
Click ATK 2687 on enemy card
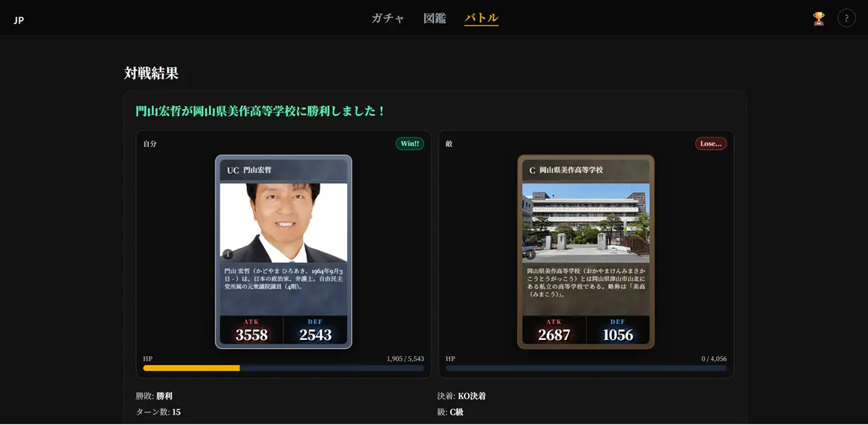coord(554,330)
